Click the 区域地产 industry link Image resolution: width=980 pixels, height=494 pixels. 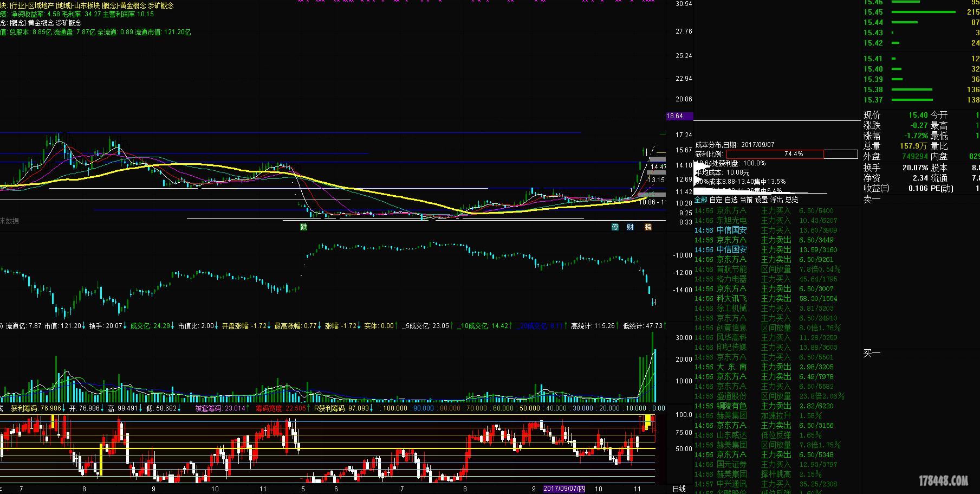tap(41, 5)
